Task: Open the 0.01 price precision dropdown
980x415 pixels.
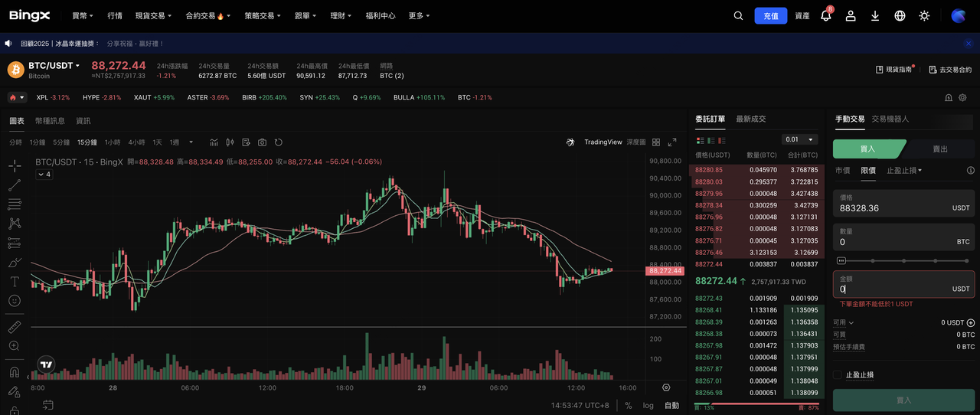Action: coord(799,139)
